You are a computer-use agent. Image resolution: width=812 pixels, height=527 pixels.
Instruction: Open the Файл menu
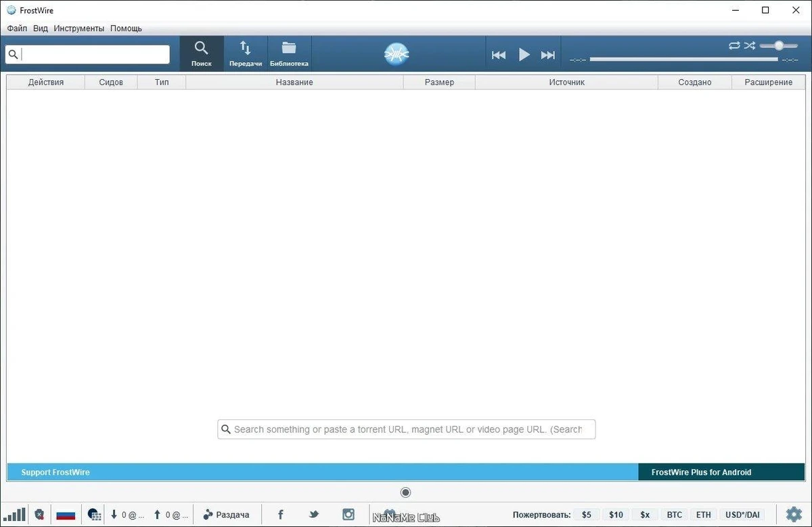(17, 28)
